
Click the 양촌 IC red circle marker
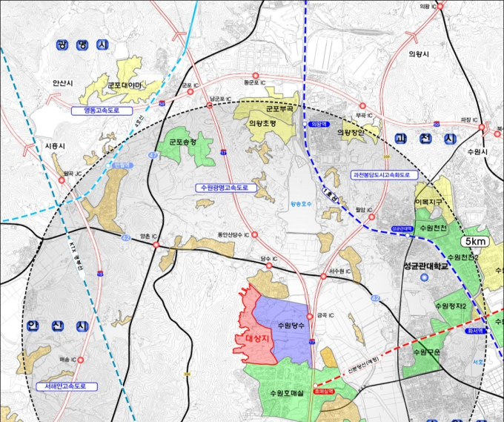point(156,245)
